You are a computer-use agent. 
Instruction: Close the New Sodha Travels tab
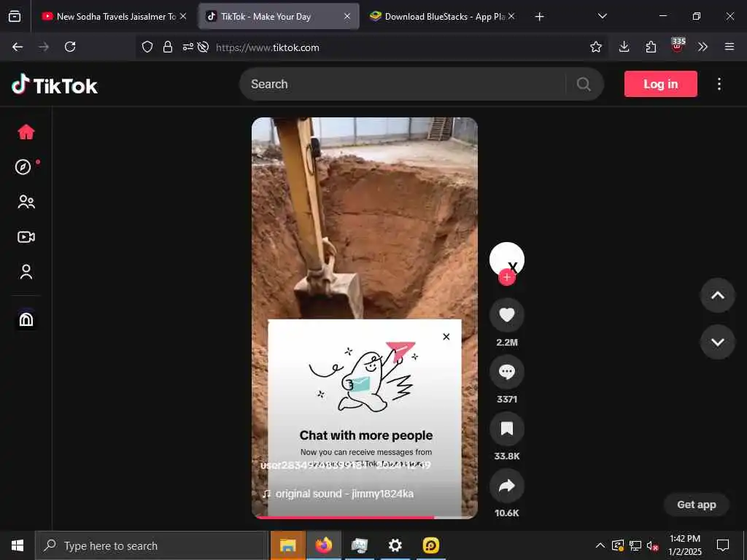click(183, 16)
